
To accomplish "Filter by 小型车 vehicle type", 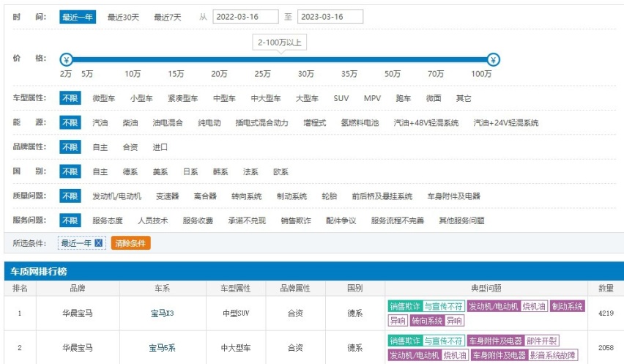I will 141,98.
